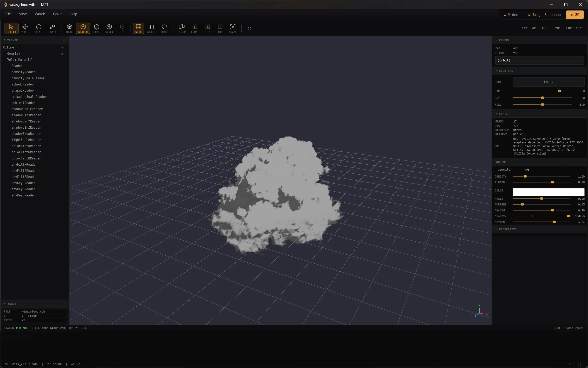The height and width of the screenshot is (368, 588).
Task: Open the Color menu
Action: pyautogui.click(x=58, y=14)
